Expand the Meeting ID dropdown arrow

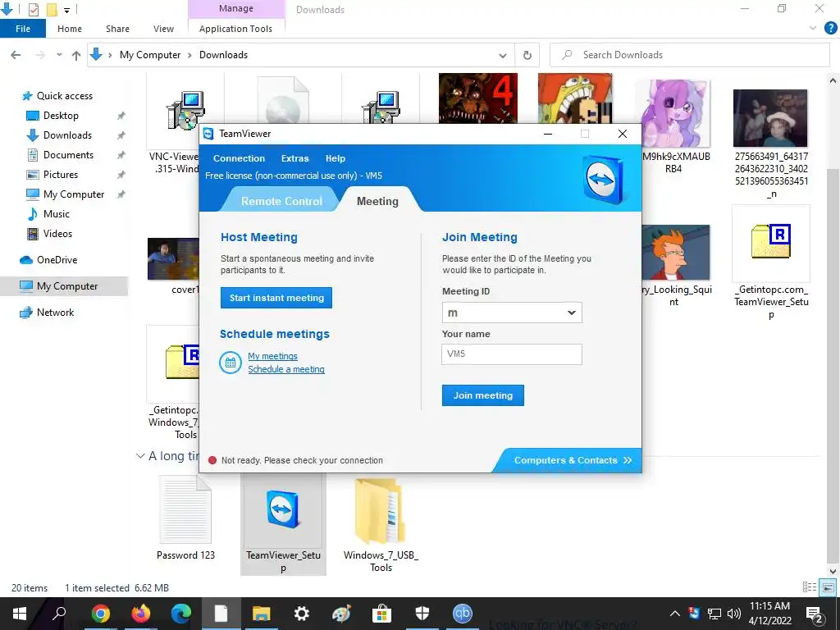click(x=572, y=313)
